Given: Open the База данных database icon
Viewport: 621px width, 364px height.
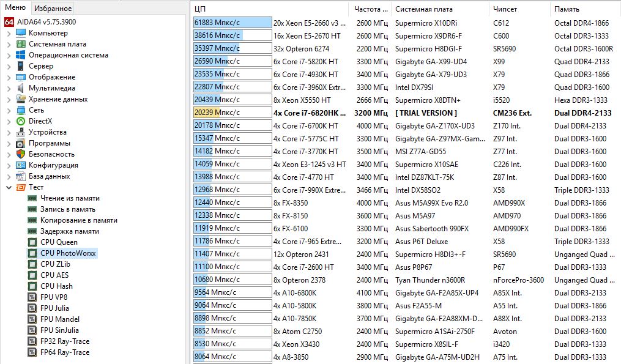Looking at the screenshot, I should [x=21, y=176].
